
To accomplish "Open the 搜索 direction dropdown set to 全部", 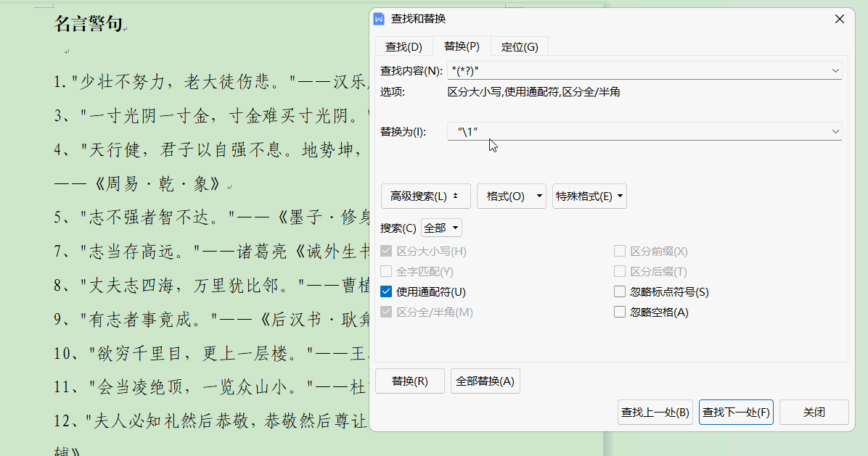I will pyautogui.click(x=441, y=228).
